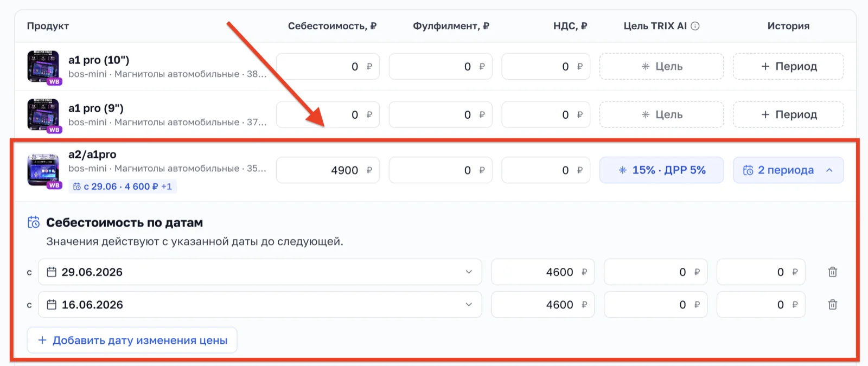Click the с 29.06 · 4 600 ₽ +1 badge
The height and width of the screenshot is (366, 868).
[x=123, y=187]
